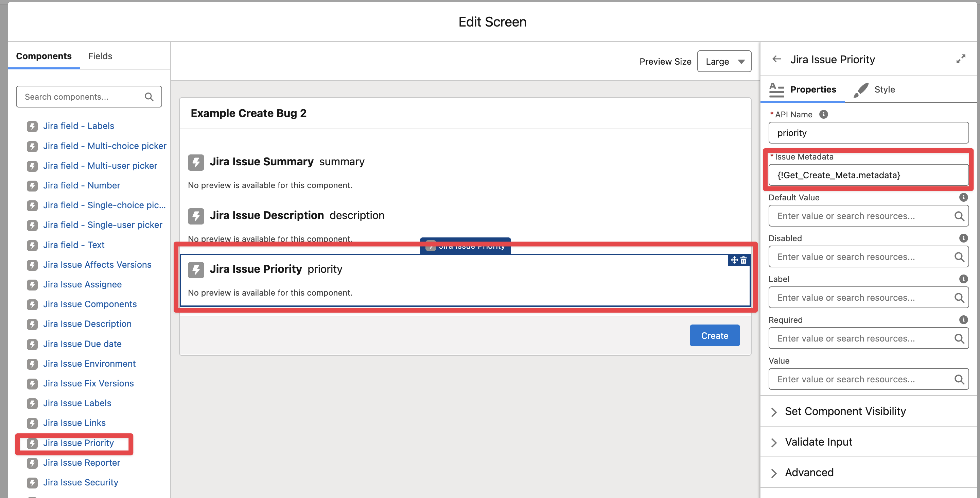The width and height of the screenshot is (980, 498).
Task: Click the Default Value info icon
Action: tap(963, 197)
